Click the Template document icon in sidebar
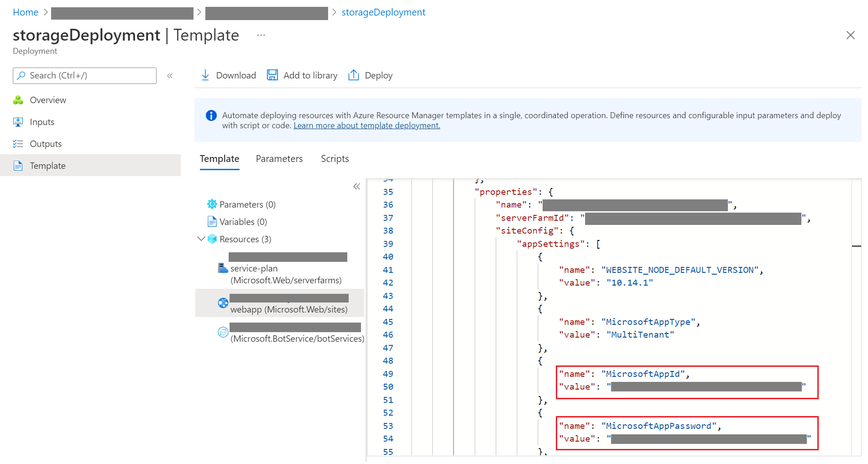The height and width of the screenshot is (464, 868). click(x=18, y=166)
